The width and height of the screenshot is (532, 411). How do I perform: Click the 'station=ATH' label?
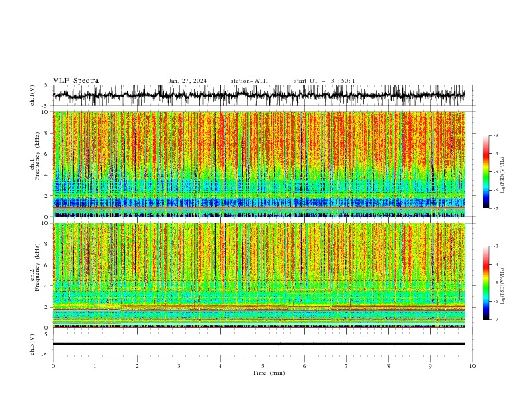coord(249,81)
